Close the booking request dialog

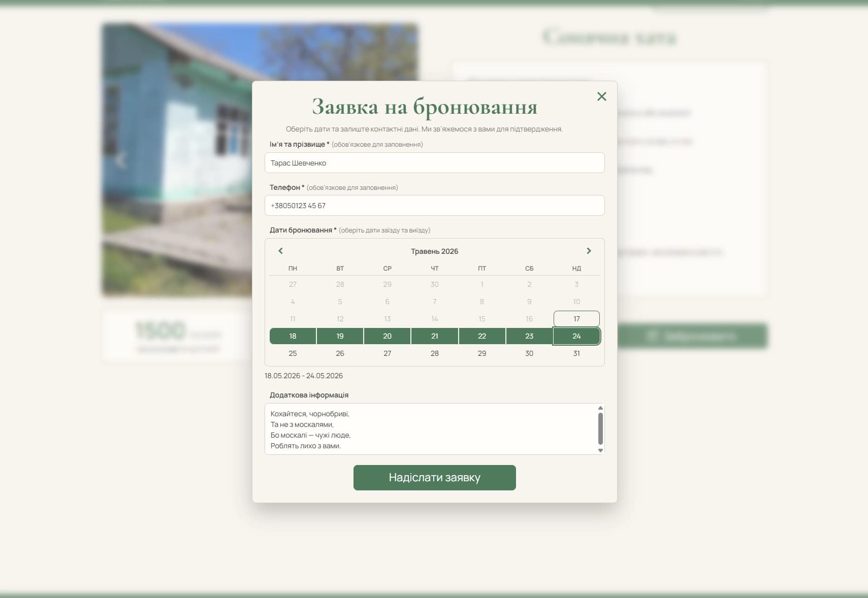601,96
